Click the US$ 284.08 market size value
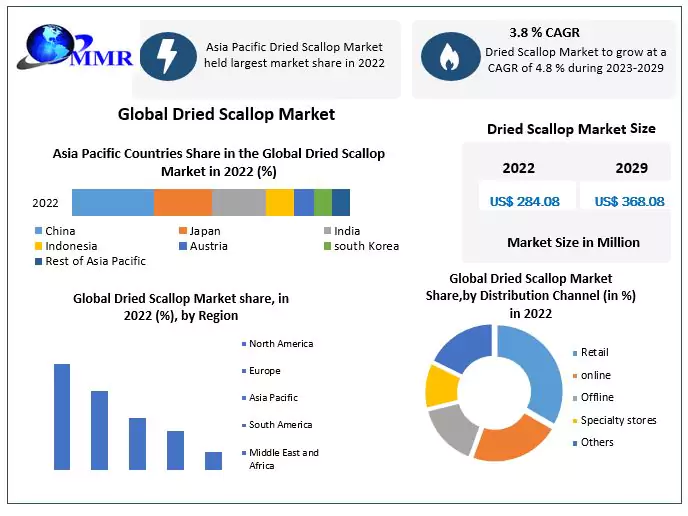The image size is (688, 516). pos(524,201)
